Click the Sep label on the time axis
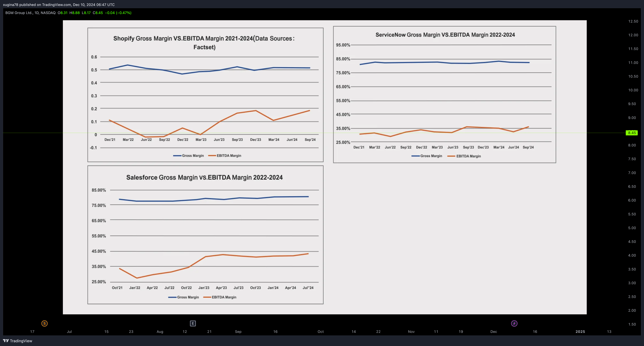Screen dimensions: 644x346 coord(238,332)
